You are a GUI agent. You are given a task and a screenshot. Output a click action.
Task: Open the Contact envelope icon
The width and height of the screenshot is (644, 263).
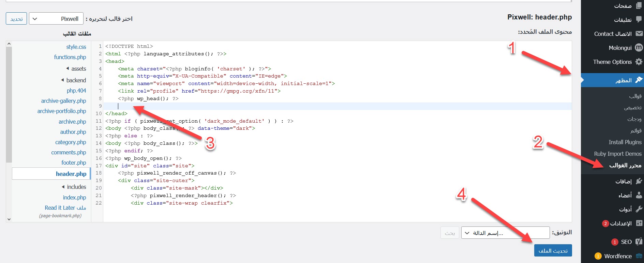(x=639, y=33)
